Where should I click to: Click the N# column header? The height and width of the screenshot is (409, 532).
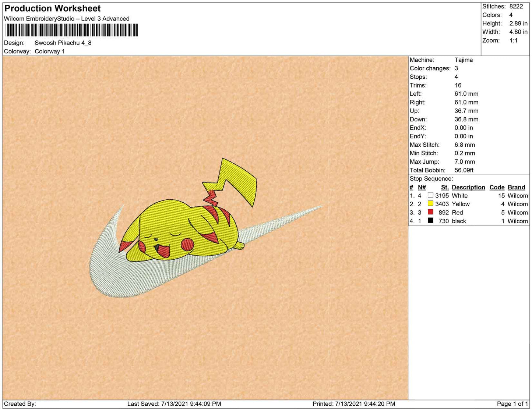(422, 187)
